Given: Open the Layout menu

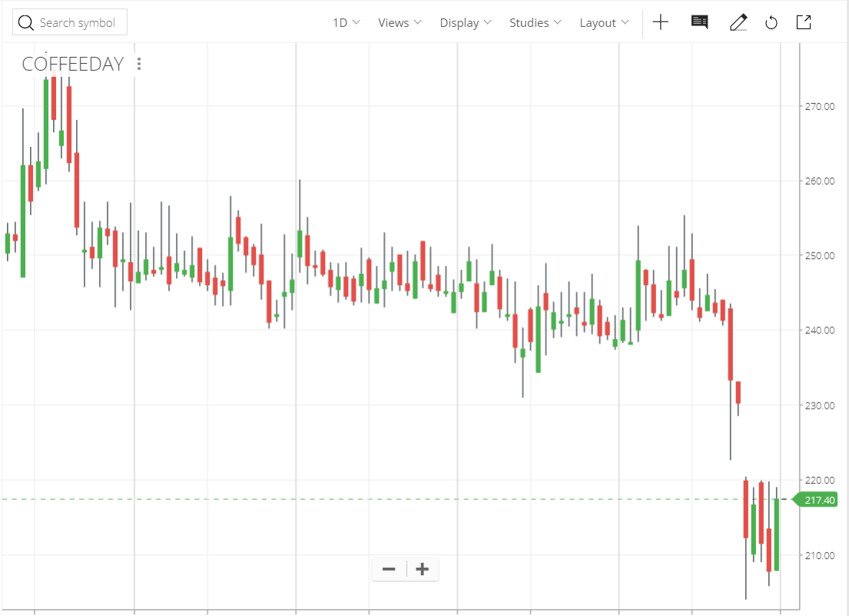Looking at the screenshot, I should point(604,23).
